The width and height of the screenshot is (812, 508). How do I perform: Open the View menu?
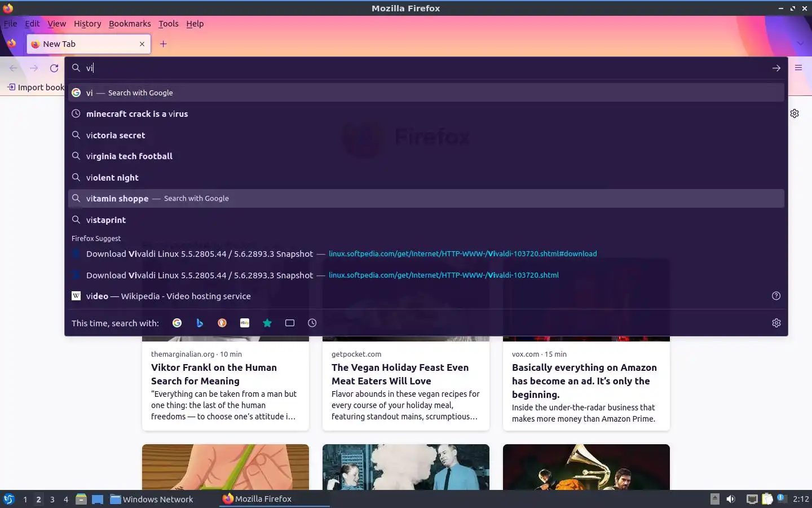tap(56, 24)
